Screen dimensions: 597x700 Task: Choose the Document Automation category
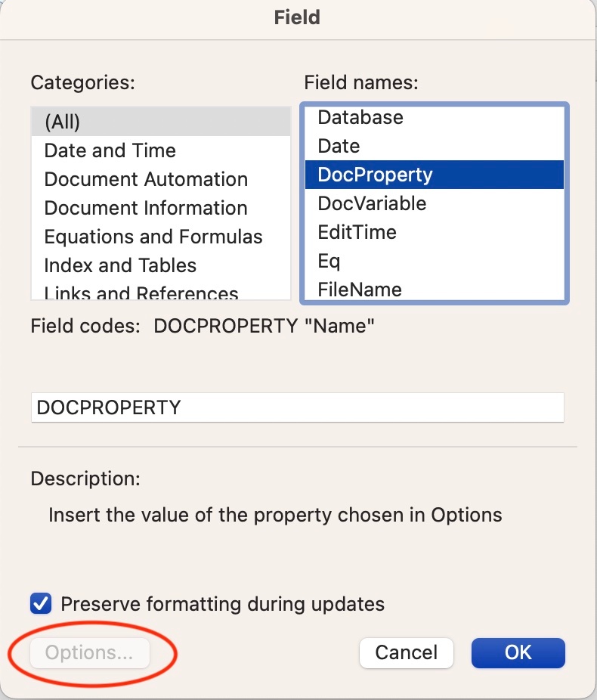pyautogui.click(x=145, y=179)
